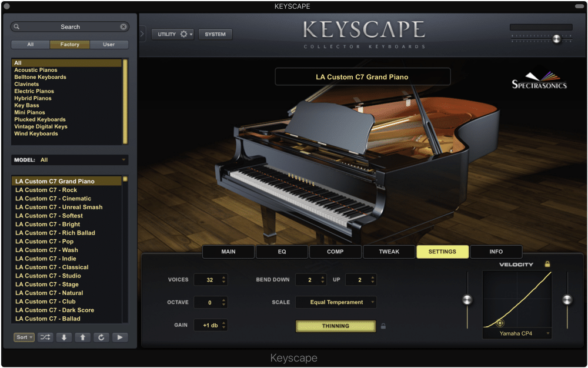This screenshot has width=588, height=368.
Task: Adjust the VOICES stepper arrows
Action: pos(223,280)
